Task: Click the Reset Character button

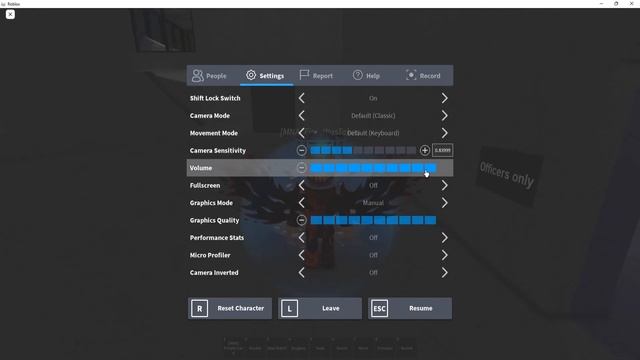Action: coord(230,309)
